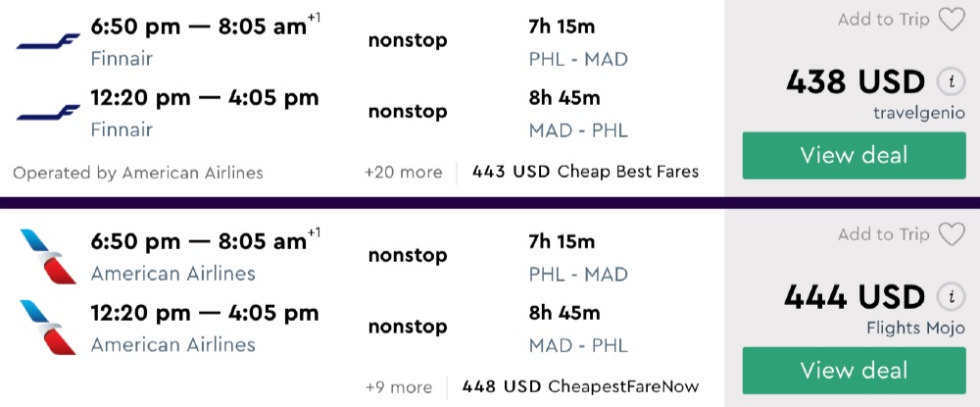
Task: Open the 448 USD CheapestFareNow offer
Action: click(x=580, y=386)
